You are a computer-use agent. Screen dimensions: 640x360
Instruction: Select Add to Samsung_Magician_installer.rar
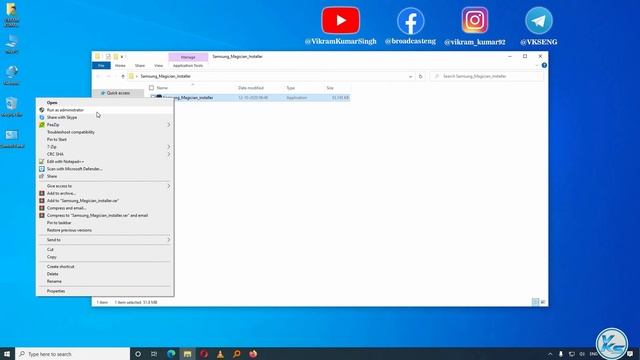82,200
